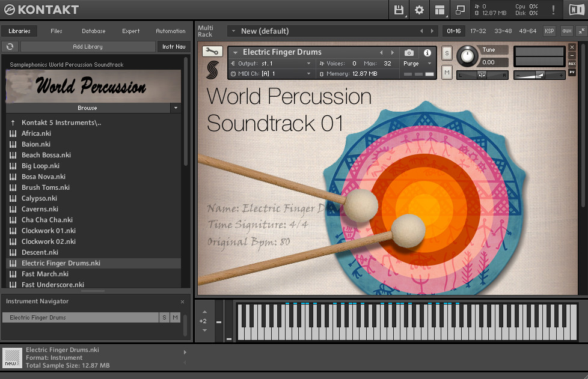
Task: Click the snapshot camera icon
Action: [x=409, y=52]
